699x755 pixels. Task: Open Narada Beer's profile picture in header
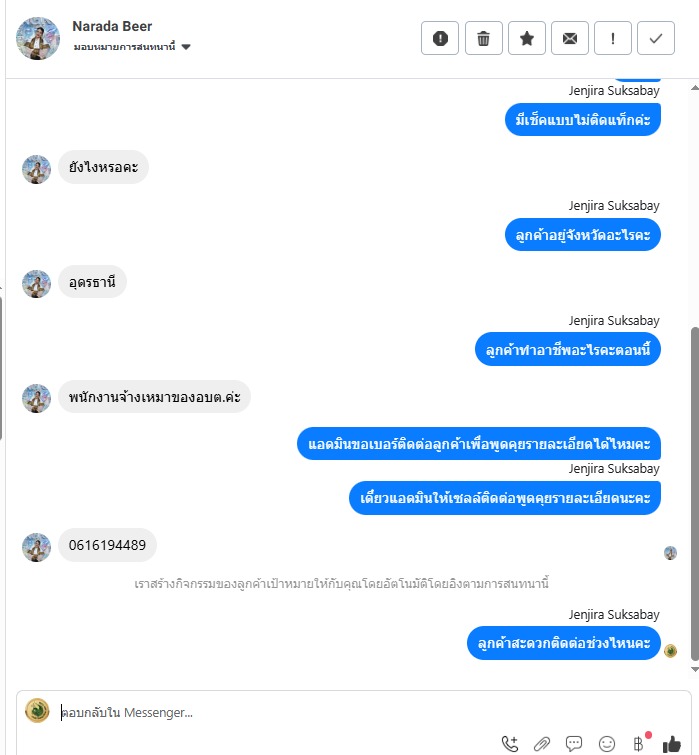point(38,39)
